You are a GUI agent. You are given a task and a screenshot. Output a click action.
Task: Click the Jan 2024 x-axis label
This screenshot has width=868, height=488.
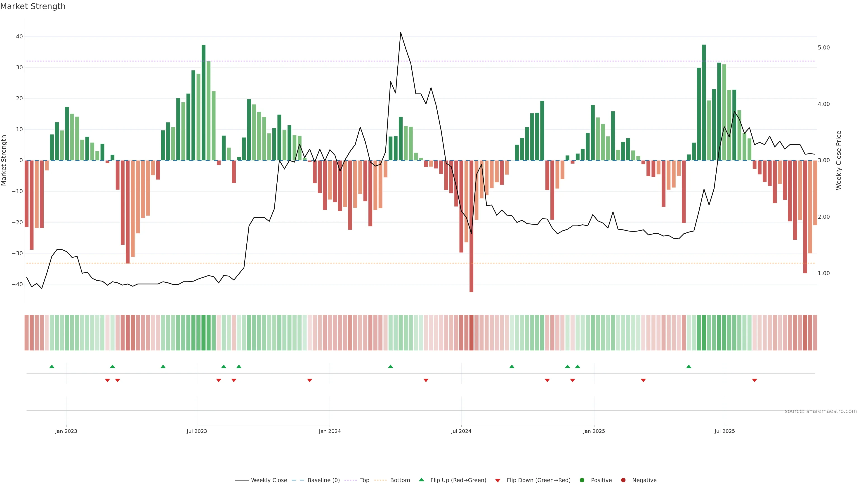(x=330, y=431)
